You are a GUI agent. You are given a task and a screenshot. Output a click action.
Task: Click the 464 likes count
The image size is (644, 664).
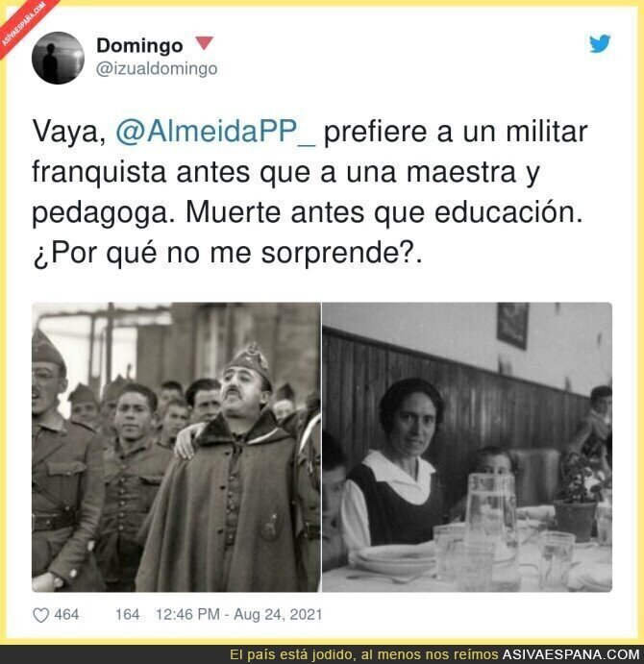pyautogui.click(x=66, y=614)
